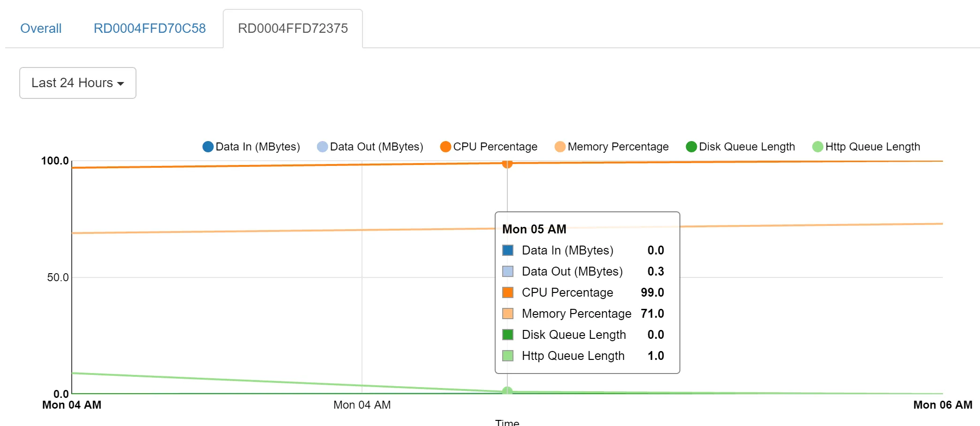This screenshot has height=426, width=980.
Task: Click green Http Queue data point marker
Action: (507, 391)
